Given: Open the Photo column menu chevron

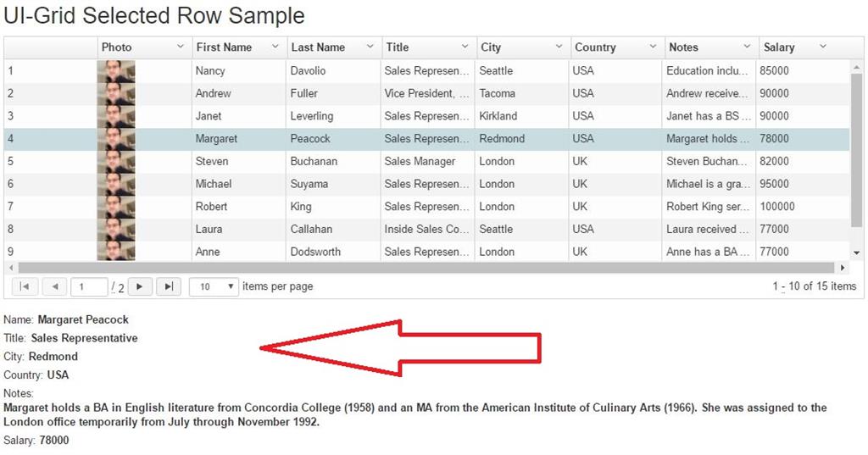Looking at the screenshot, I should tap(180, 47).
